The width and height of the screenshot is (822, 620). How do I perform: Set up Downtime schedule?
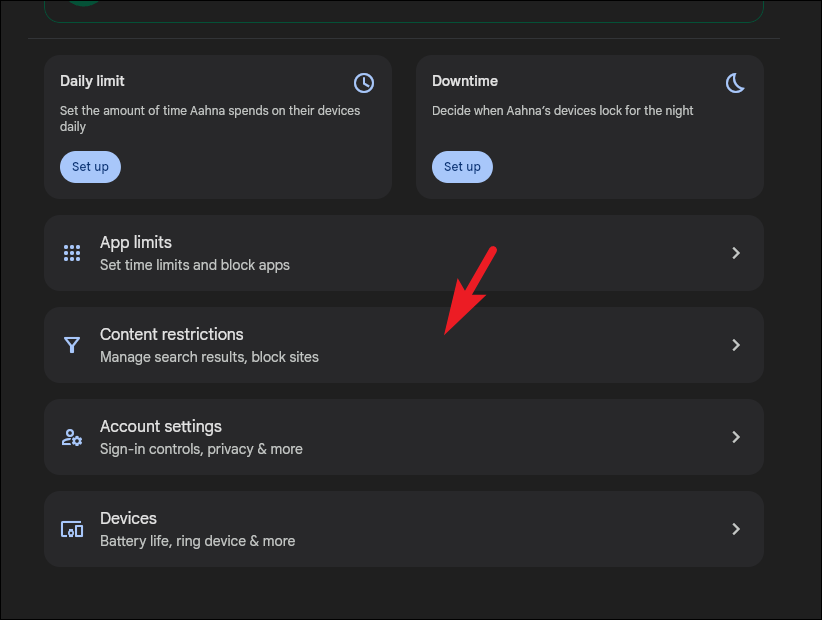tap(462, 167)
